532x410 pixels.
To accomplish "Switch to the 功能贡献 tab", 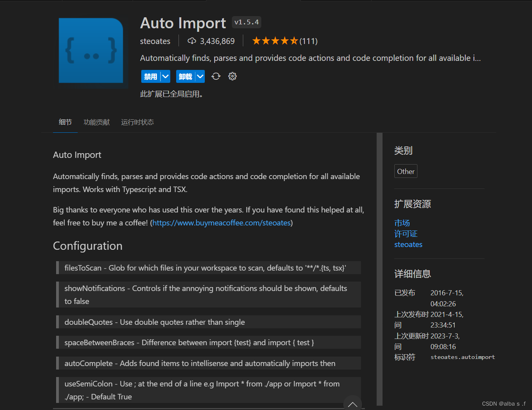I will coord(97,122).
